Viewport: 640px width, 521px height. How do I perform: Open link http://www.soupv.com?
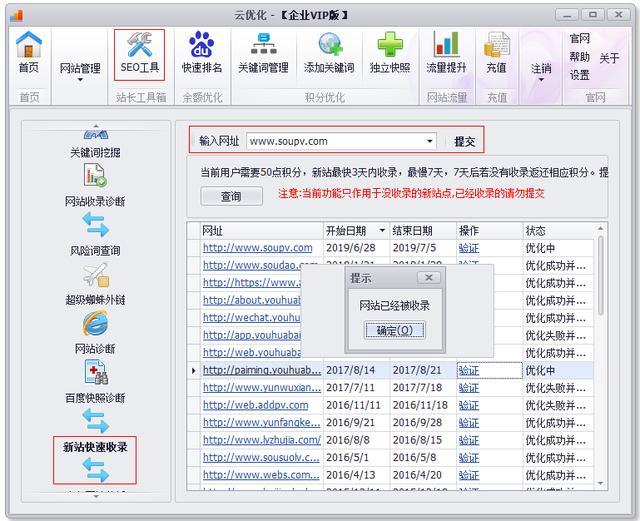258,248
